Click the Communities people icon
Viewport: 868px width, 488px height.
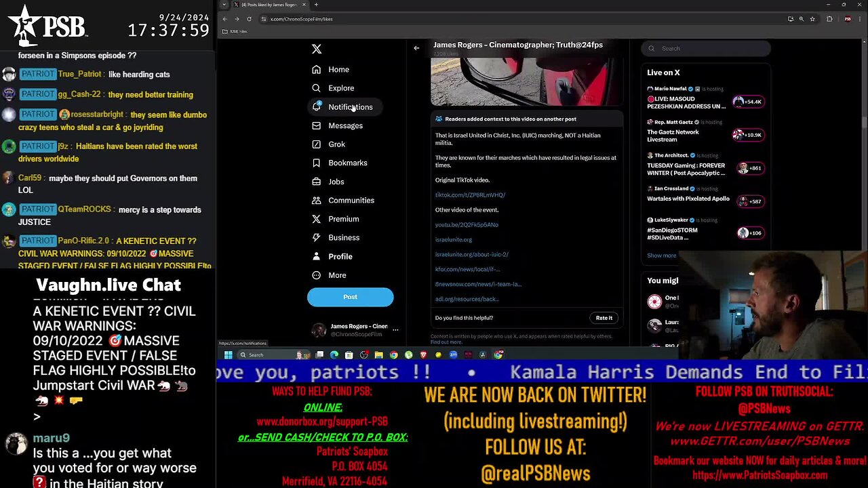(x=316, y=200)
